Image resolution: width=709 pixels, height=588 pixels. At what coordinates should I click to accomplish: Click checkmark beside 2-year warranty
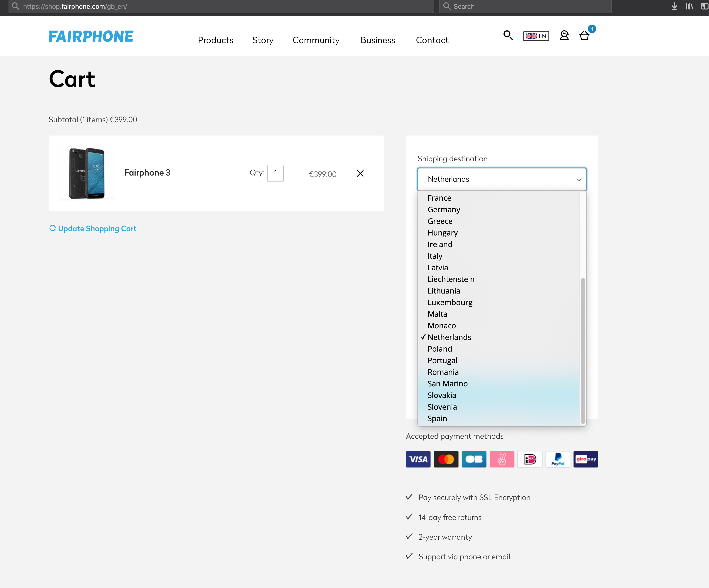pos(409,536)
